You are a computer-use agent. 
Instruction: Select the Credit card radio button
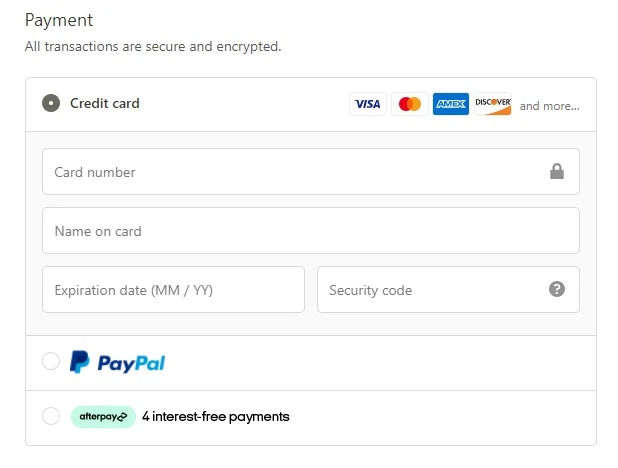(x=51, y=103)
